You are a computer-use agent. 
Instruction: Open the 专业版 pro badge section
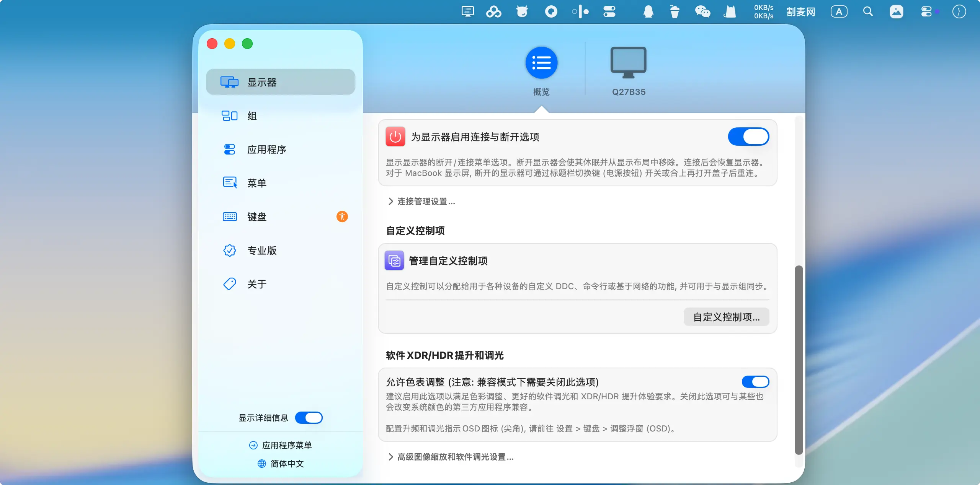pos(262,251)
